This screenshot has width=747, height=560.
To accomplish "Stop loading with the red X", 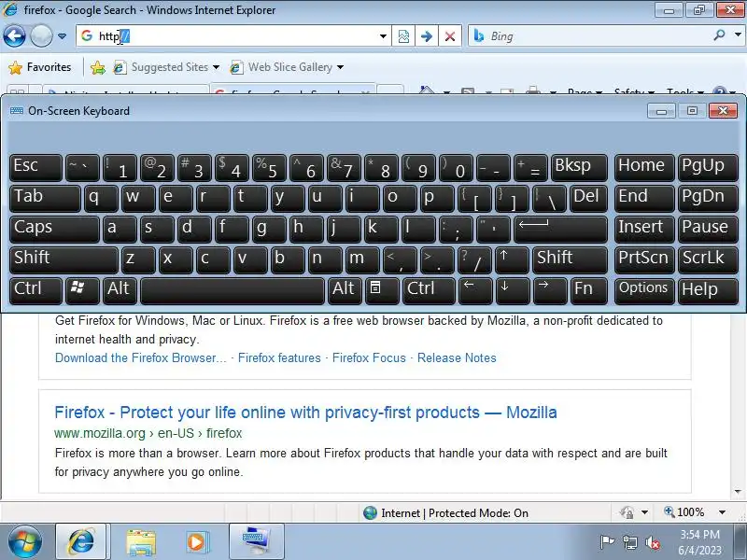I will 450,36.
